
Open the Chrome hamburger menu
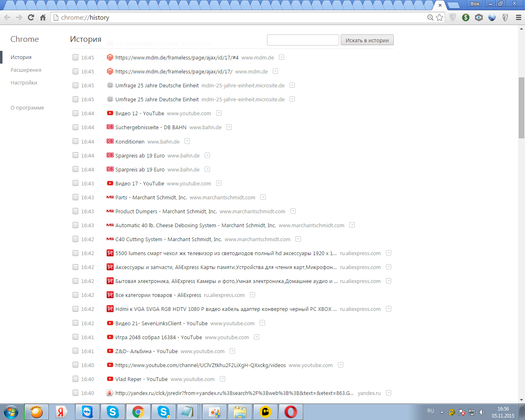[x=518, y=17]
